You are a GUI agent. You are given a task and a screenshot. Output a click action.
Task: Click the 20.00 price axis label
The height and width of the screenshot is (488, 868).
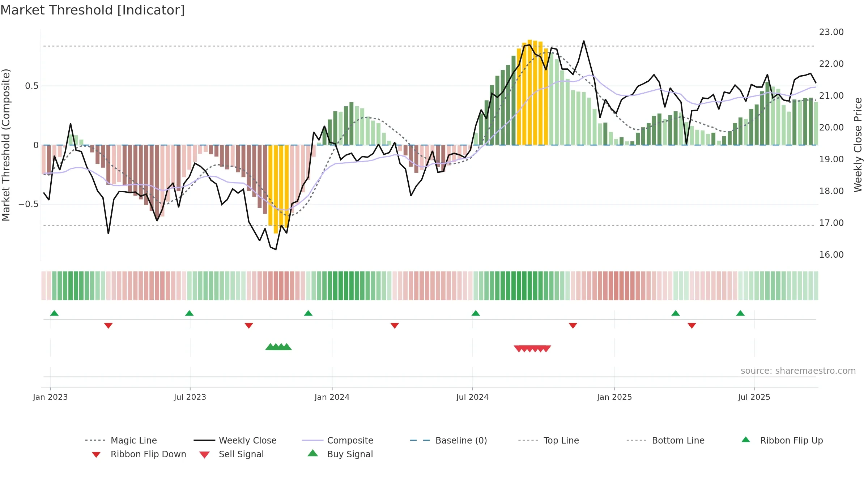pyautogui.click(x=831, y=128)
